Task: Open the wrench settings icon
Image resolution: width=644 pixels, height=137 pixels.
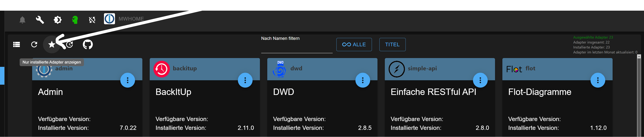Action: [40, 19]
